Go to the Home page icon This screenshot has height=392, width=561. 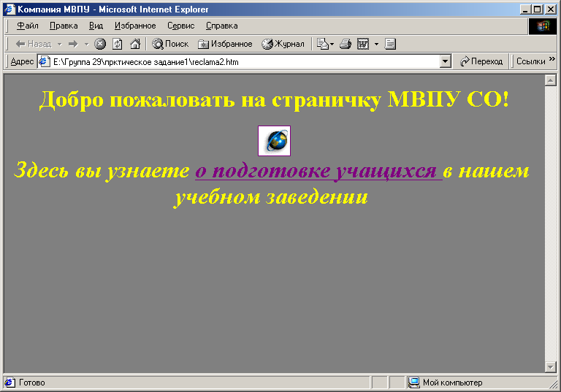pos(135,44)
